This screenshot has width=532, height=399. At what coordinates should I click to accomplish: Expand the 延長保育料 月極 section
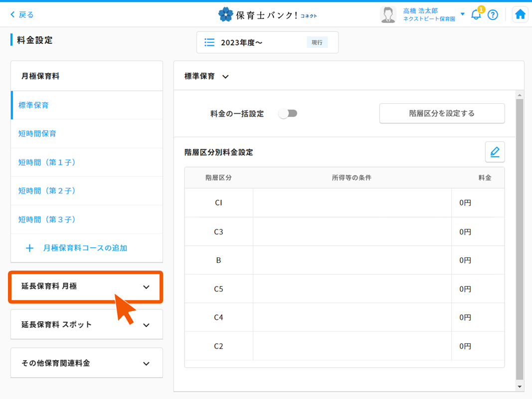[85, 287]
